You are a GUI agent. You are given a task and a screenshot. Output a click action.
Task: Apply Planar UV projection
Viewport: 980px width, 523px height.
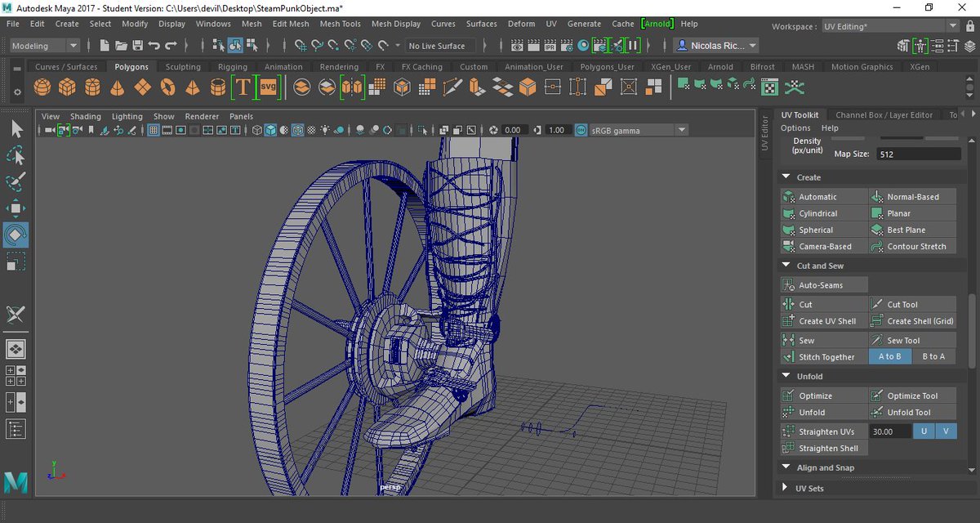[x=912, y=212]
